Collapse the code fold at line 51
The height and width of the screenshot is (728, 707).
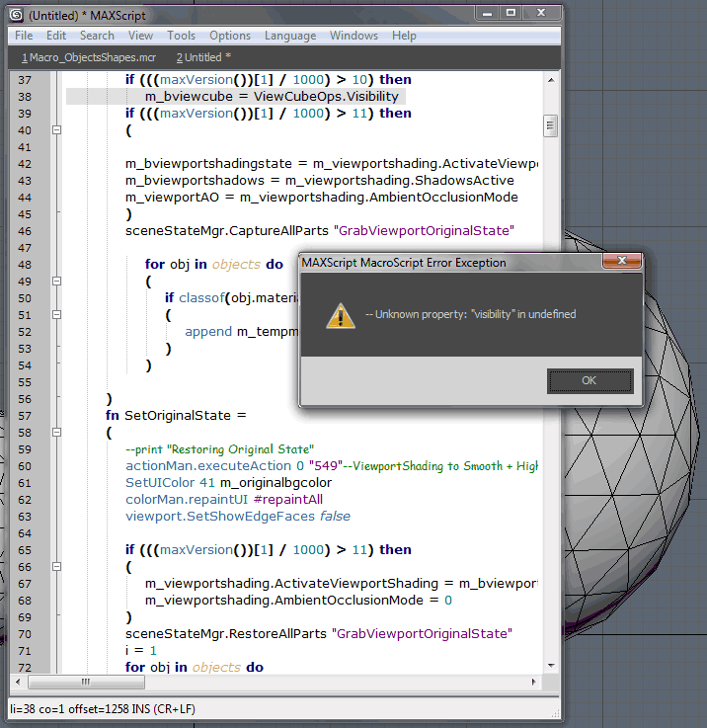[x=56, y=315]
